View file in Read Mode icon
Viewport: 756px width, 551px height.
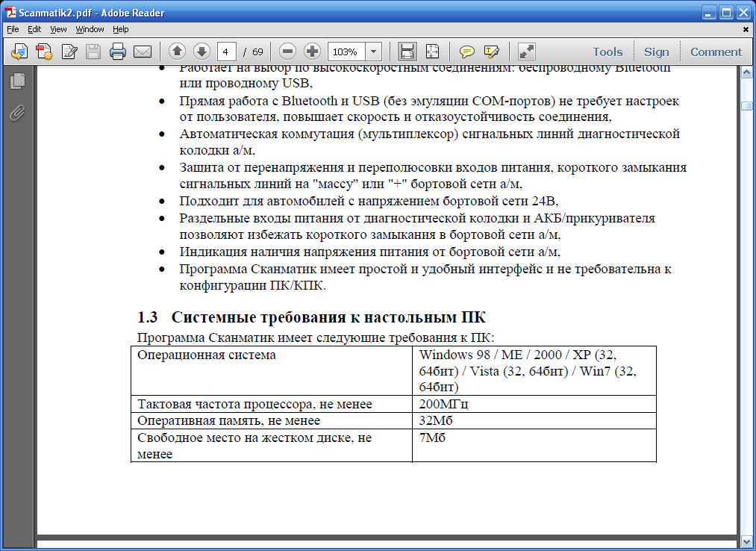pos(526,52)
